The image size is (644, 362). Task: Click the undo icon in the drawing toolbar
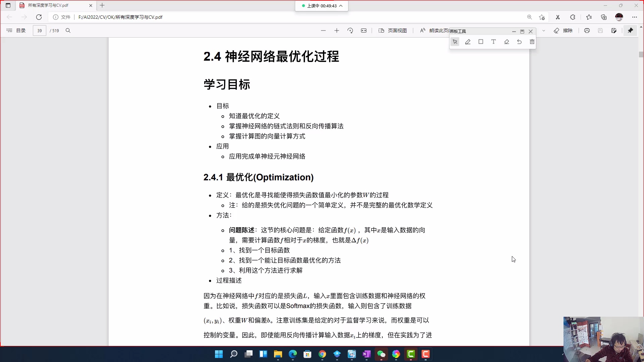(x=519, y=42)
